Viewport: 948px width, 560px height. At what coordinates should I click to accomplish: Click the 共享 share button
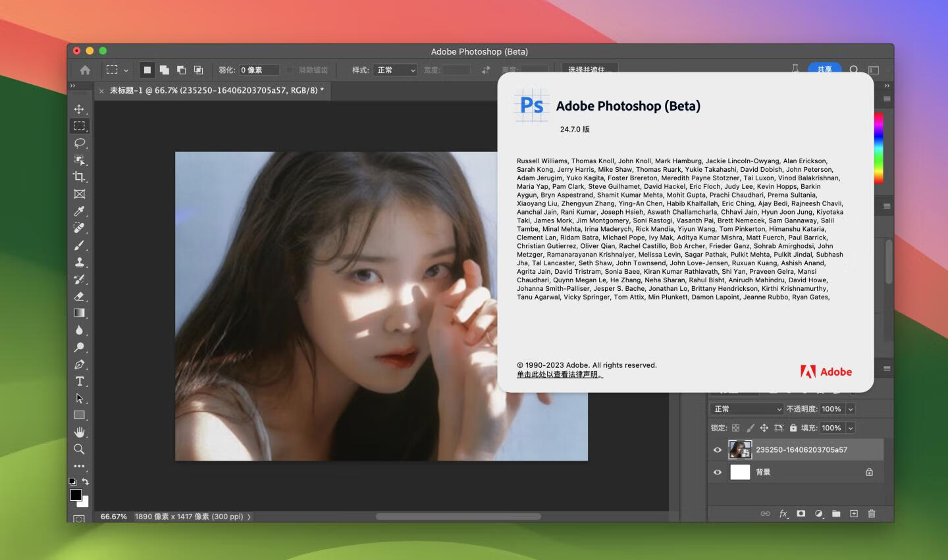pos(824,69)
